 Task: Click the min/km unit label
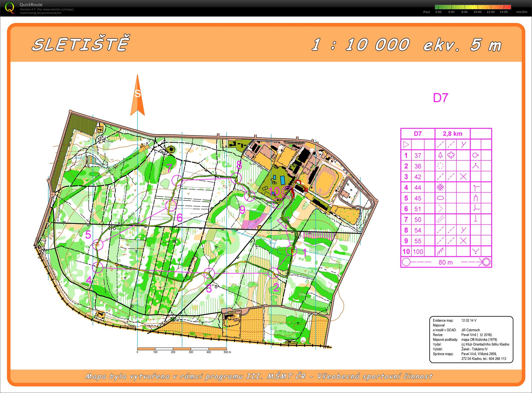[522, 12]
